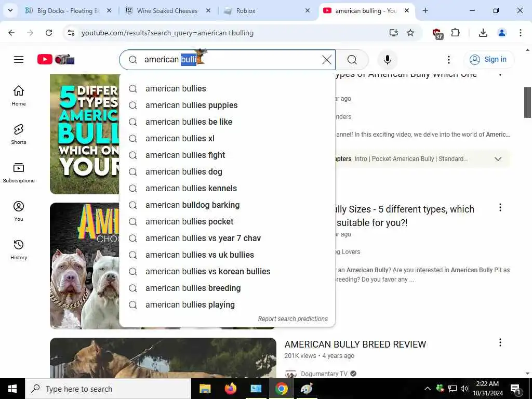Open History in the sidebar
The height and width of the screenshot is (399, 532).
click(x=19, y=250)
